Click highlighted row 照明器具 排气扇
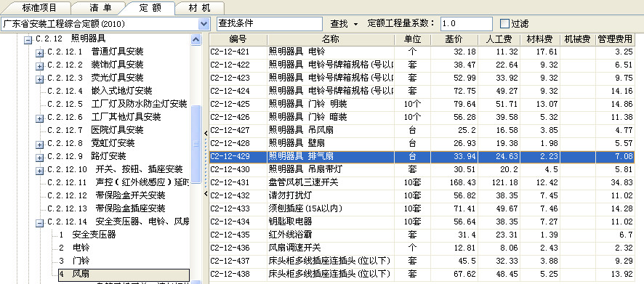 [x=422, y=156]
